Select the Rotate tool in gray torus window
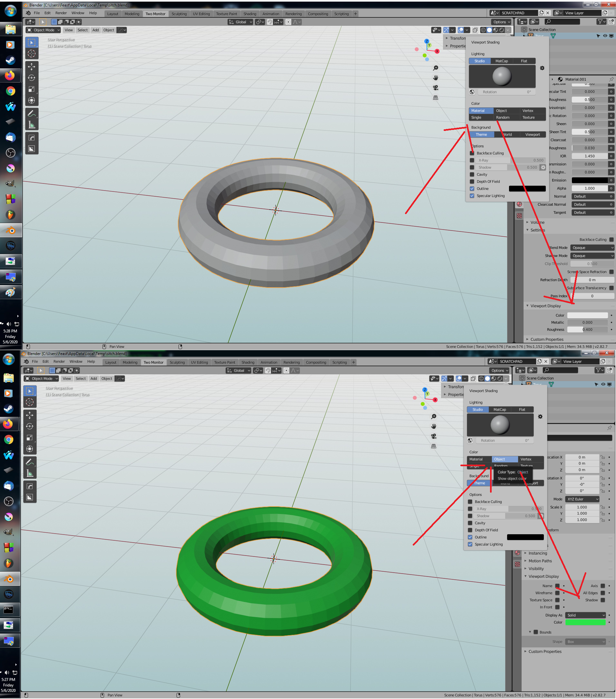The width and height of the screenshot is (616, 699). (32, 78)
